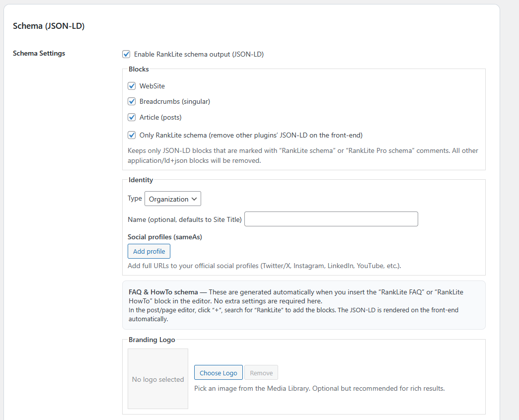519x420 pixels.
Task: Click 'Name (optional, defaults to Site Title)' label
Action: 185,219
